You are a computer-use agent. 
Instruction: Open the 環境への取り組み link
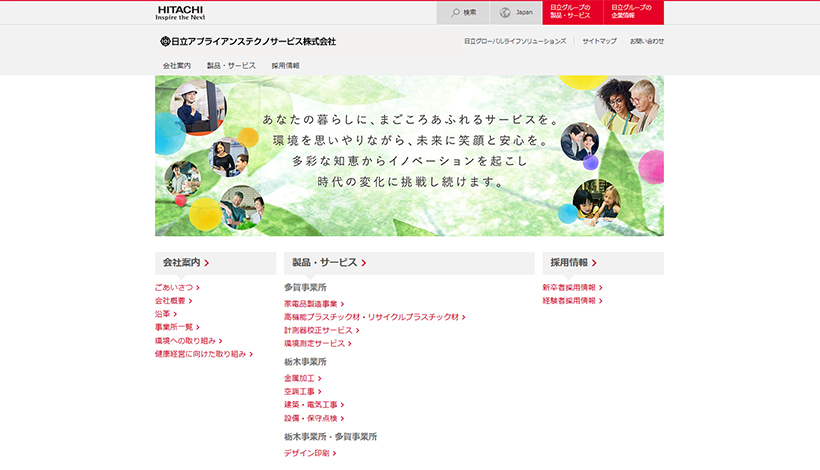(x=189, y=341)
